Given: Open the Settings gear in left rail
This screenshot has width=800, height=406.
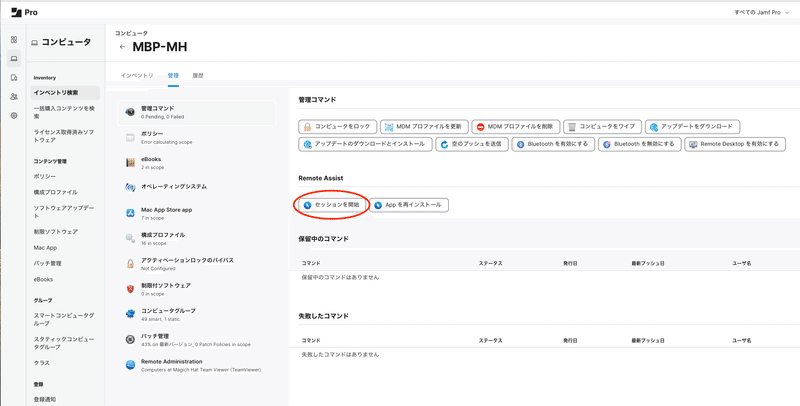Looking at the screenshot, I should [x=14, y=116].
